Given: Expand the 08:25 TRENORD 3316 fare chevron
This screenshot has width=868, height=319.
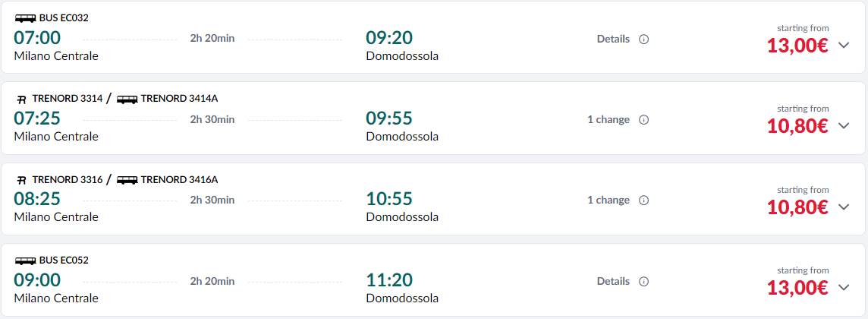Looking at the screenshot, I should (844, 207).
